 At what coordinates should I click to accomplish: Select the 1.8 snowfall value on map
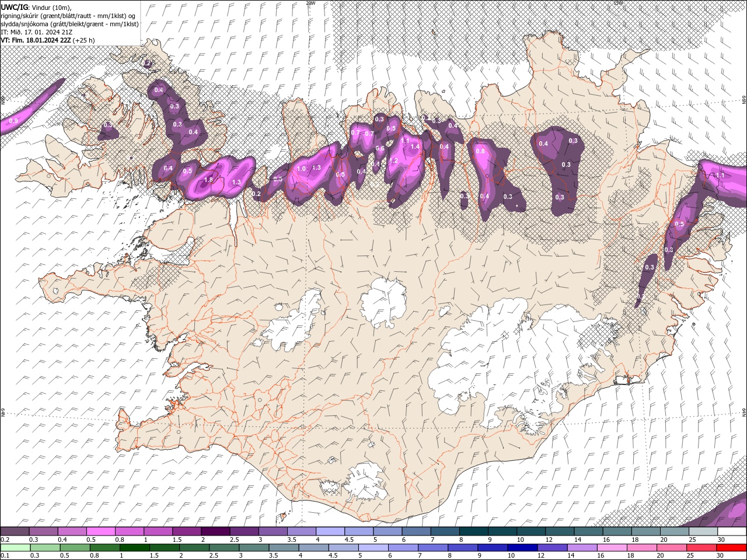[x=209, y=180]
